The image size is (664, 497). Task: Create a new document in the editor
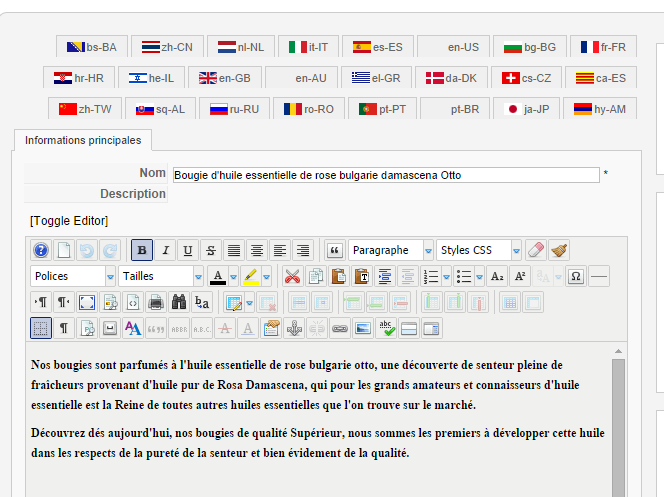click(x=64, y=250)
